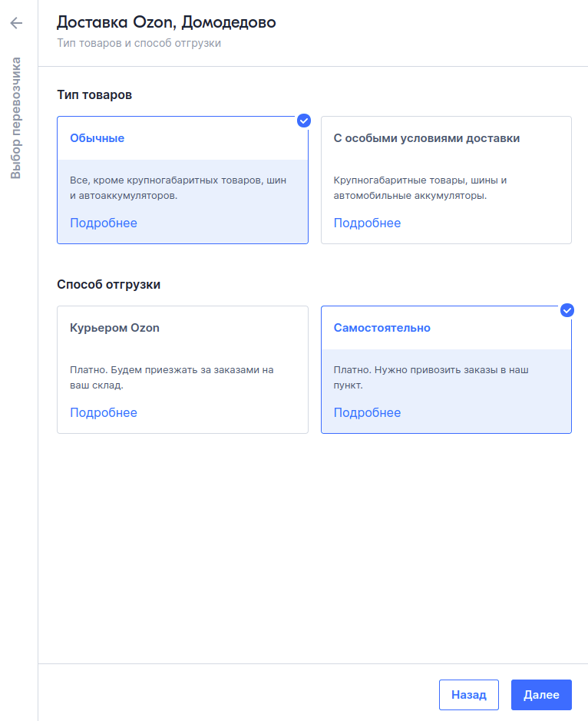Image resolution: width=588 pixels, height=721 pixels.
Task: Open Подробнее link under С особыми условиями
Action: pyautogui.click(x=367, y=223)
